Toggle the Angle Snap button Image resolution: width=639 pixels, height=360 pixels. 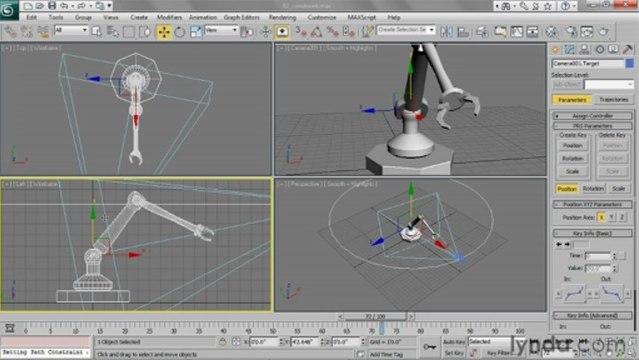[x=316, y=31]
